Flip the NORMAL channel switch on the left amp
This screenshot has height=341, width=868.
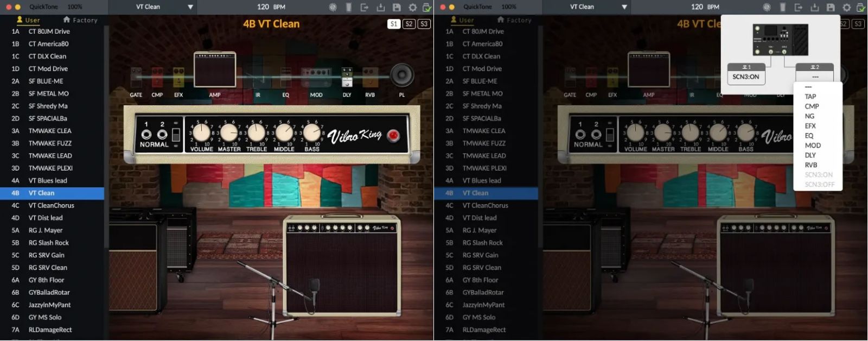[176, 134]
